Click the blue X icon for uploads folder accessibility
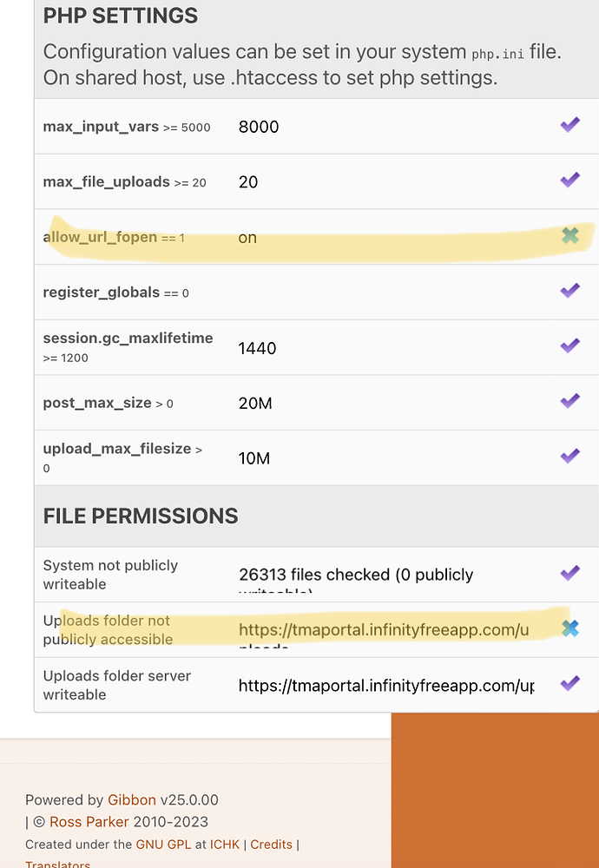This screenshot has height=868, width=599. click(x=569, y=627)
